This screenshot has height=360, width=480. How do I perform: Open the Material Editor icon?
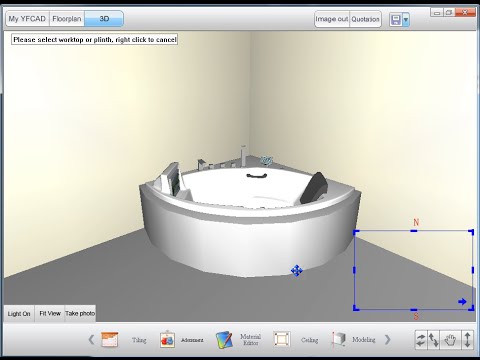(x=224, y=340)
